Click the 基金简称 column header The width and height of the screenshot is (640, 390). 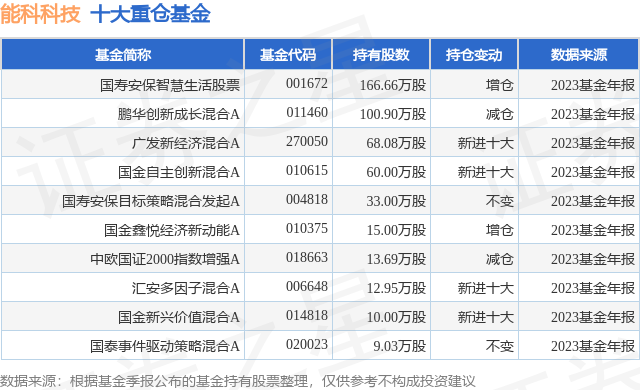[x=123, y=55]
